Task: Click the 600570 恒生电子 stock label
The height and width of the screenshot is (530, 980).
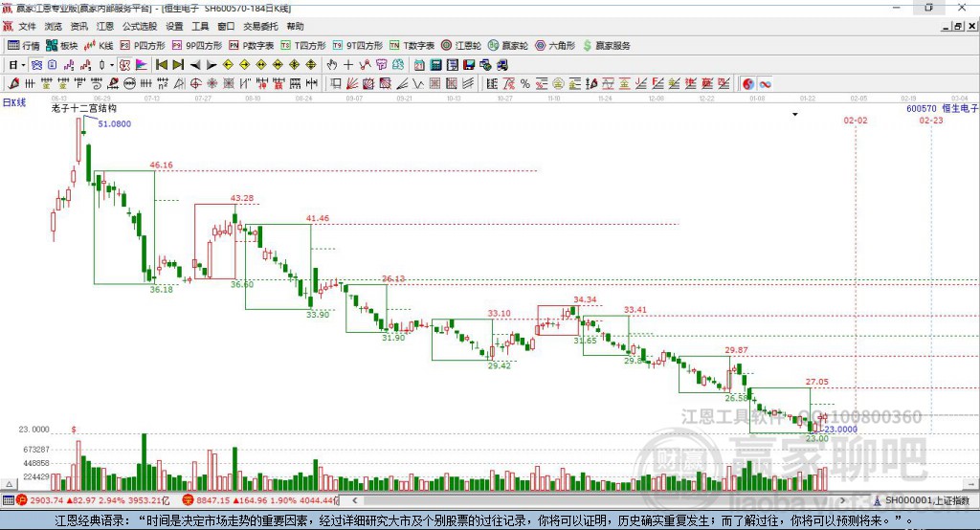Action: click(x=942, y=109)
